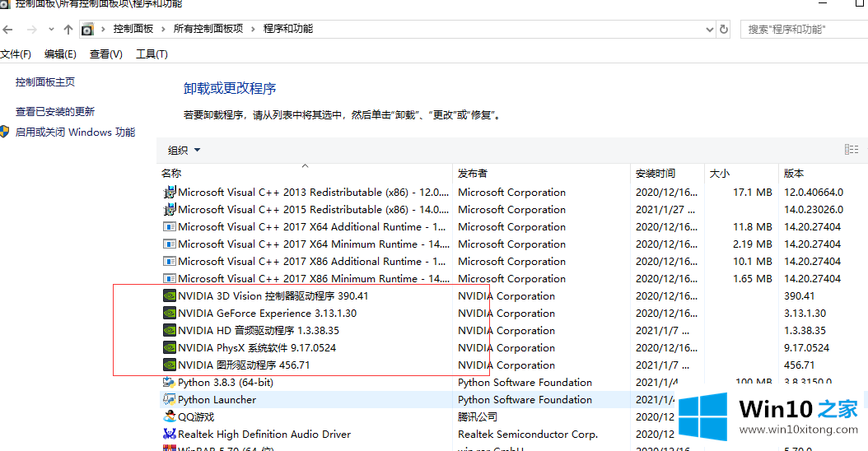Sort by 大小 column header

(x=741, y=173)
